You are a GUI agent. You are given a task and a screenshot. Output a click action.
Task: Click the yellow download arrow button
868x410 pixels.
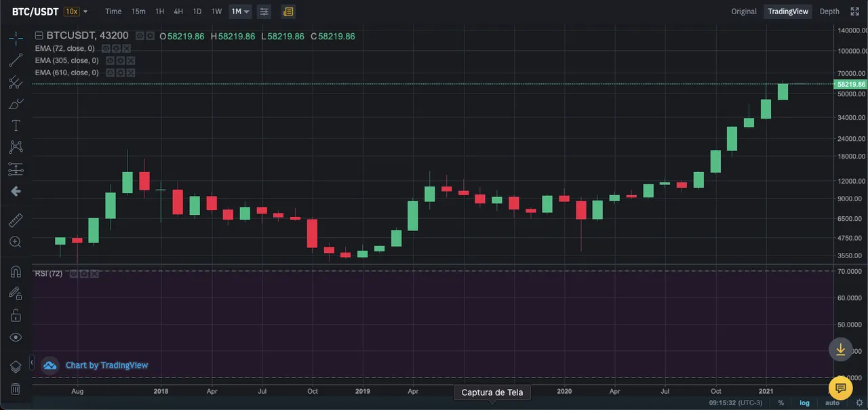coord(840,349)
